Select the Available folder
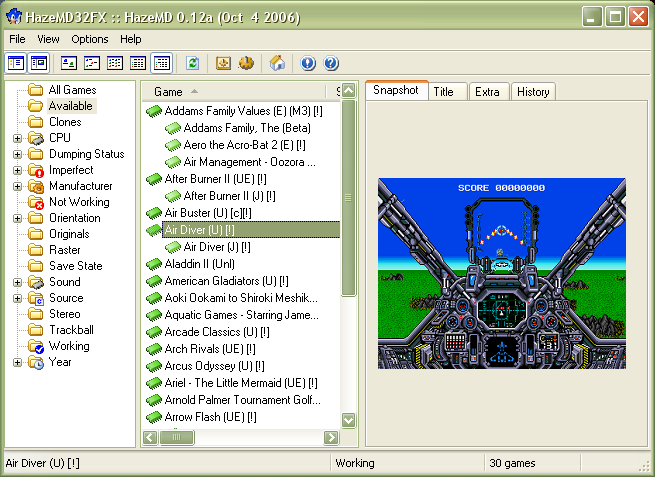 (71, 106)
